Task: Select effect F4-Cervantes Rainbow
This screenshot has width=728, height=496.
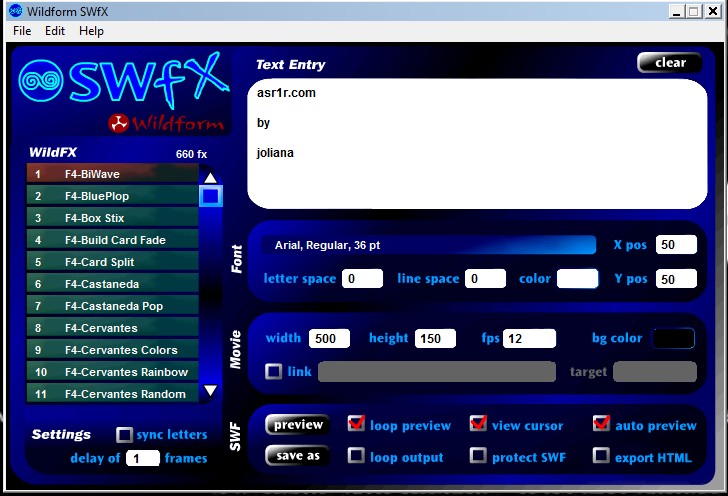Action: tap(112, 372)
